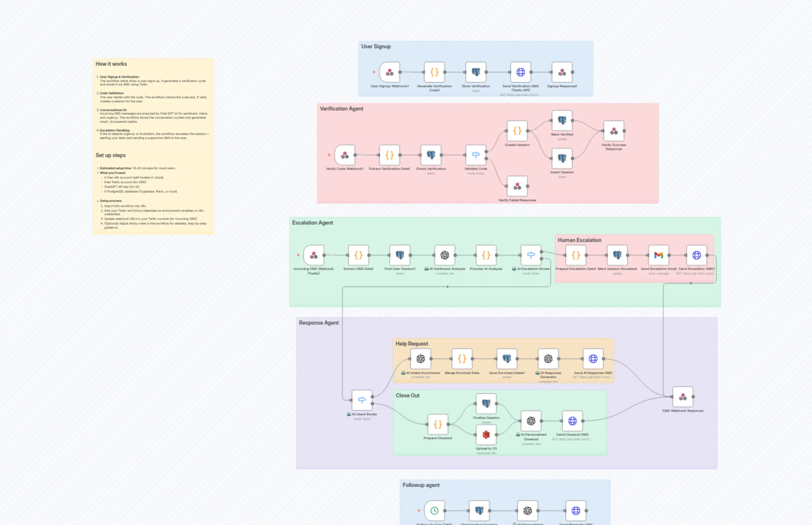The image size is (812, 525).
Task: Click the AI Escalation Router switch node
Action: point(531,255)
